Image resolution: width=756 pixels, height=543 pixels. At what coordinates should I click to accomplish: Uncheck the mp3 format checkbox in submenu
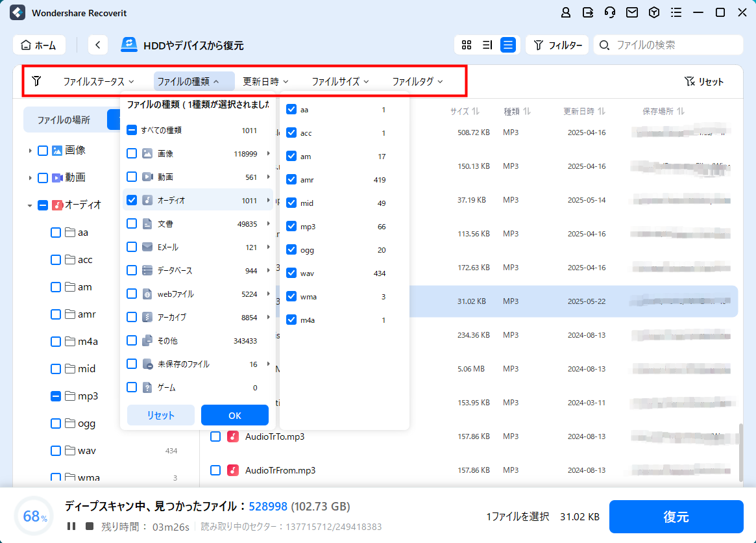click(291, 226)
